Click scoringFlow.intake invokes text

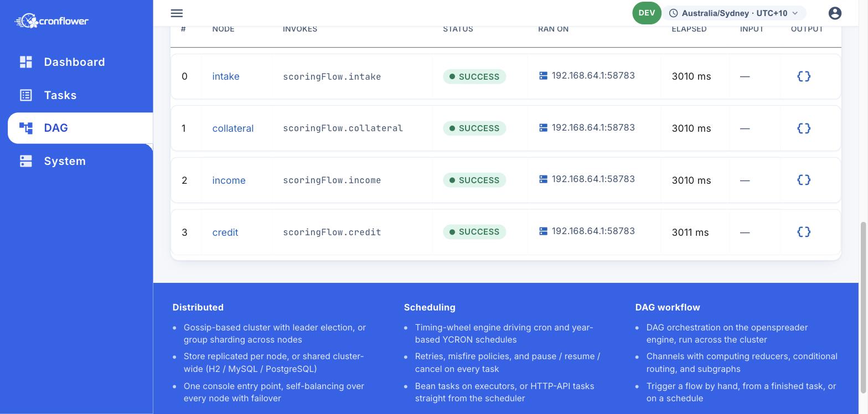tap(332, 77)
